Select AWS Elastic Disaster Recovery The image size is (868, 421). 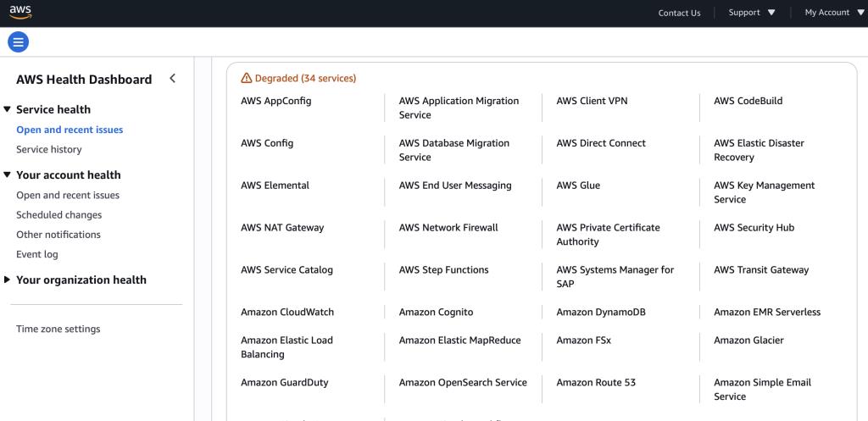[759, 150]
